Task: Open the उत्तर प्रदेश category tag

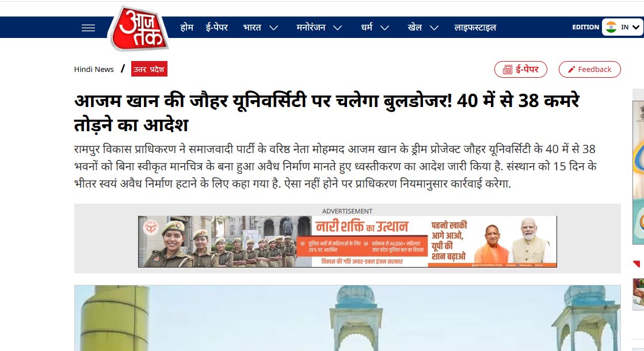Action: pyautogui.click(x=149, y=69)
